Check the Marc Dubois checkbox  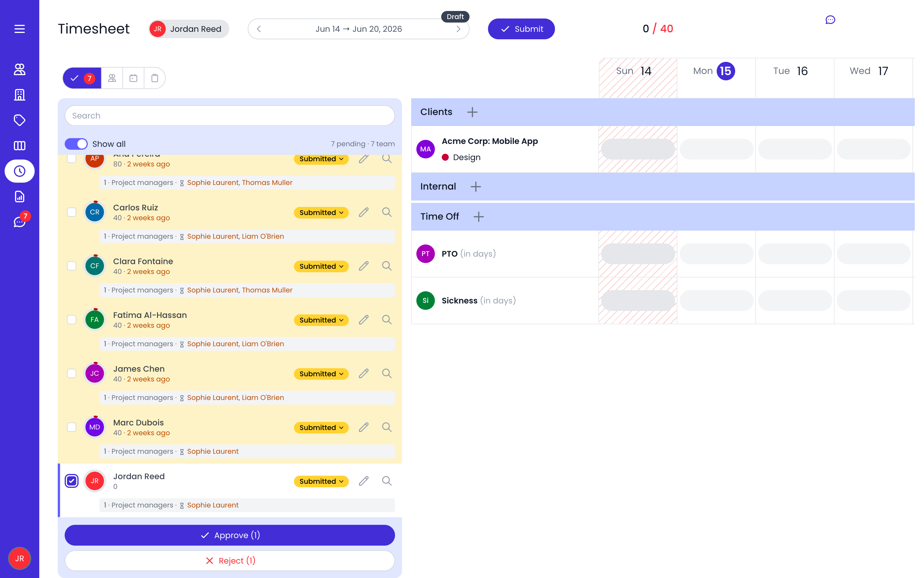[x=71, y=427]
